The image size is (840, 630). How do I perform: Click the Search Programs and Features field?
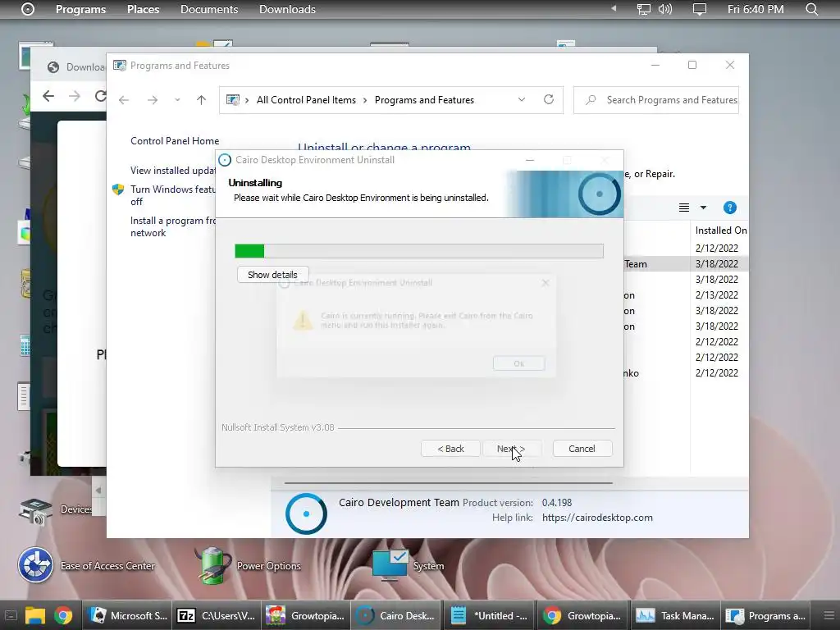pos(656,99)
